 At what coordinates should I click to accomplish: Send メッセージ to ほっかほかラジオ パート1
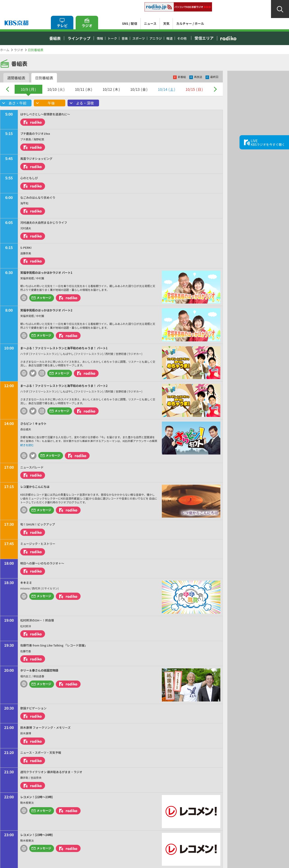pyautogui.click(x=42, y=298)
